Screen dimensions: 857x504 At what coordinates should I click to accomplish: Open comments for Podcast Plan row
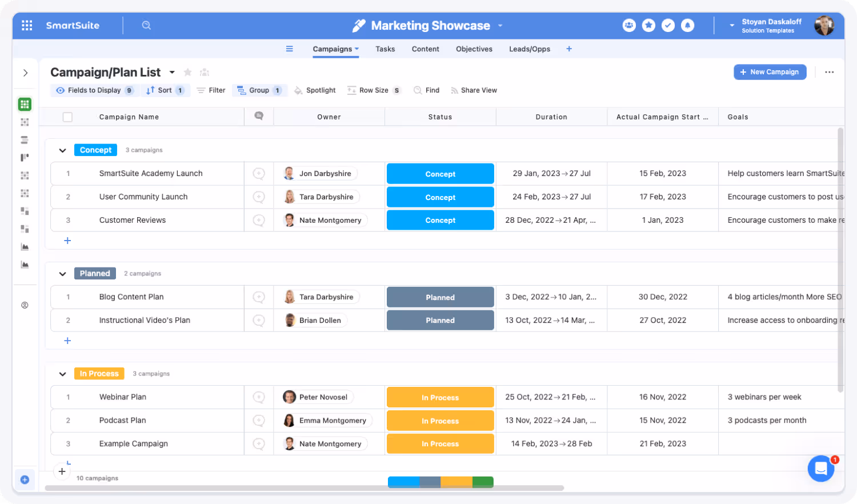(x=259, y=421)
